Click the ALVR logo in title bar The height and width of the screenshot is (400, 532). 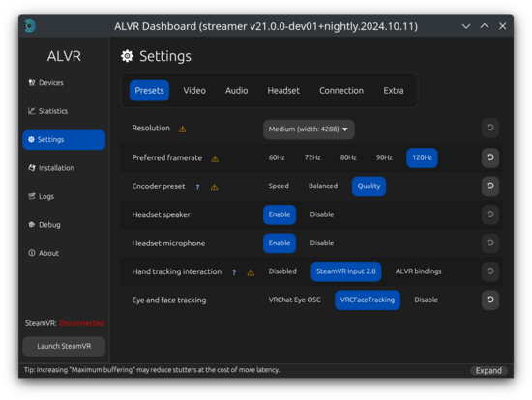tap(30, 26)
